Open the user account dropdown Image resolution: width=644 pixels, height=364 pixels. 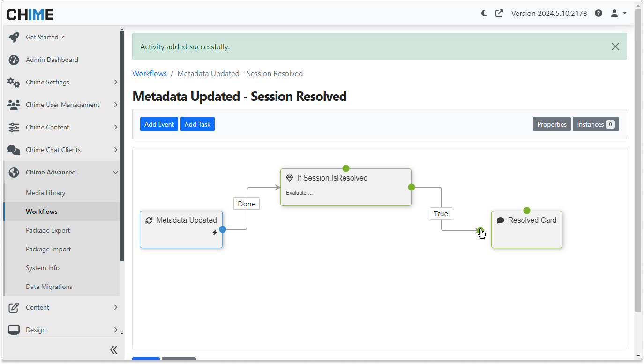coord(618,13)
